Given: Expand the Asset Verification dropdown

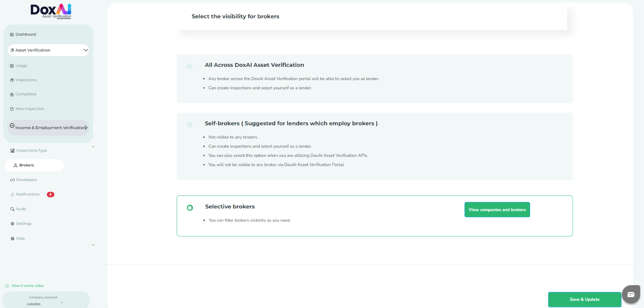Looking at the screenshot, I should pos(85,50).
